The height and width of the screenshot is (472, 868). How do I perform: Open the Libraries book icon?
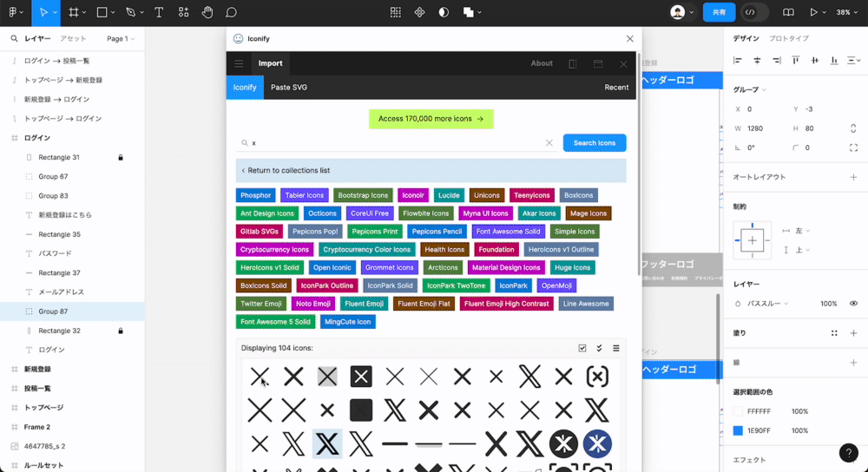click(788, 12)
